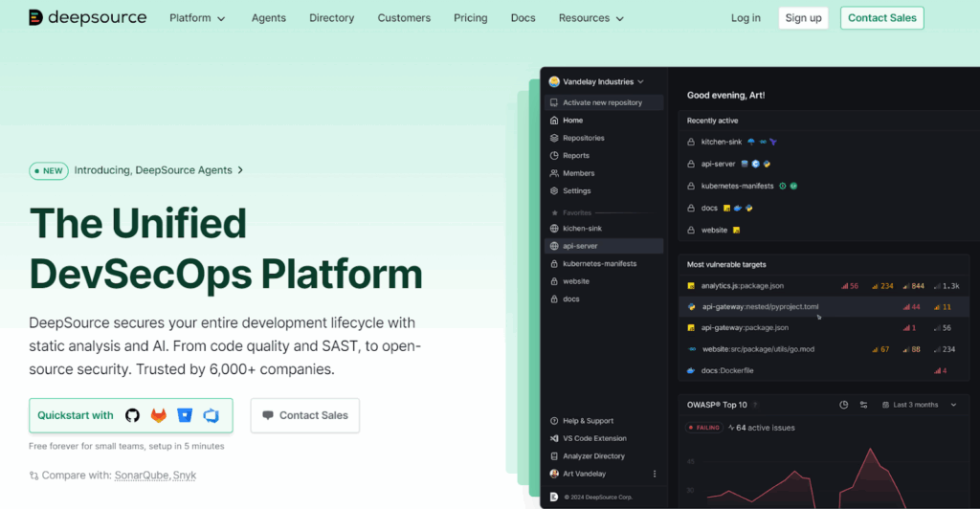Click the FAILING status badge

[704, 428]
